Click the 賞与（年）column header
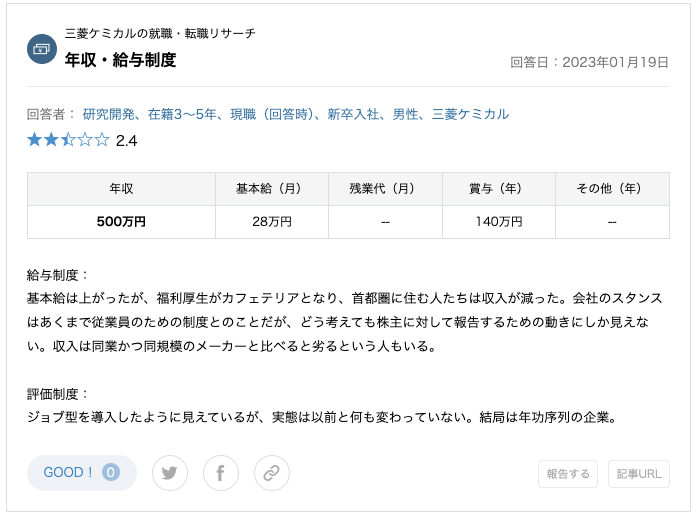Screen dimensions: 697x518 (x=499, y=189)
